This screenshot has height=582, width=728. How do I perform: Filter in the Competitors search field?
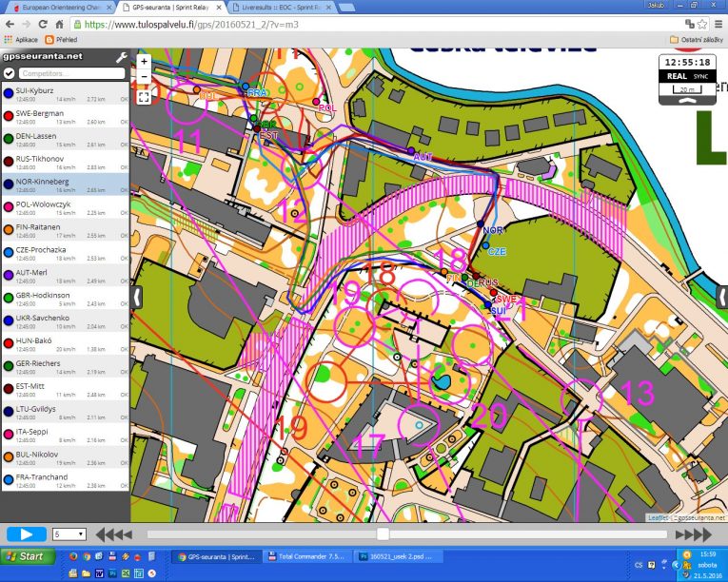[71, 73]
